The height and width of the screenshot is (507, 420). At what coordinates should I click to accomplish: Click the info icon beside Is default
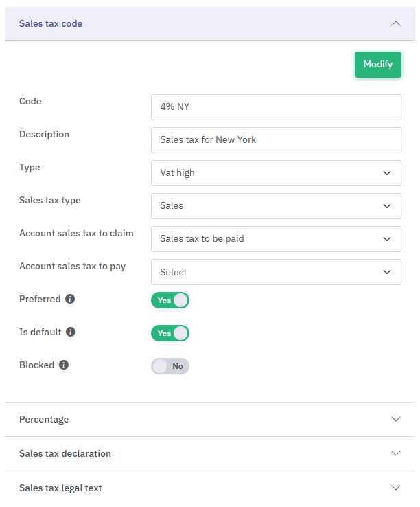[71, 333]
